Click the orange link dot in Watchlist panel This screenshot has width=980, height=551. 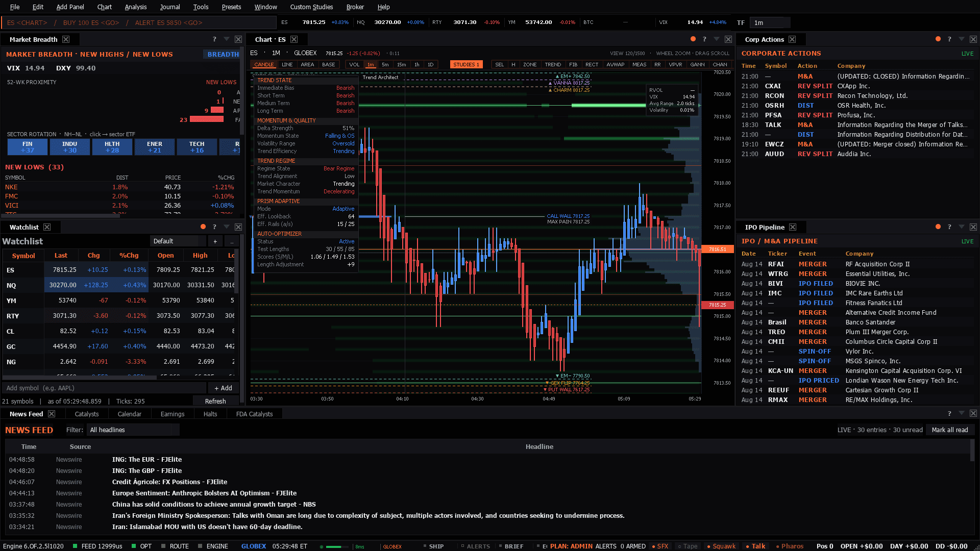[x=203, y=227]
